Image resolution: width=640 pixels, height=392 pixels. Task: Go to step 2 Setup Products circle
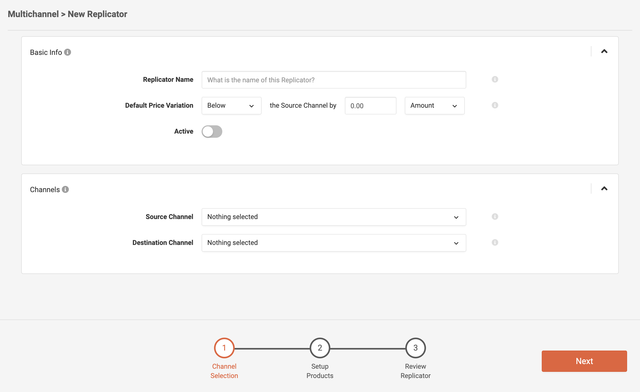(320, 348)
